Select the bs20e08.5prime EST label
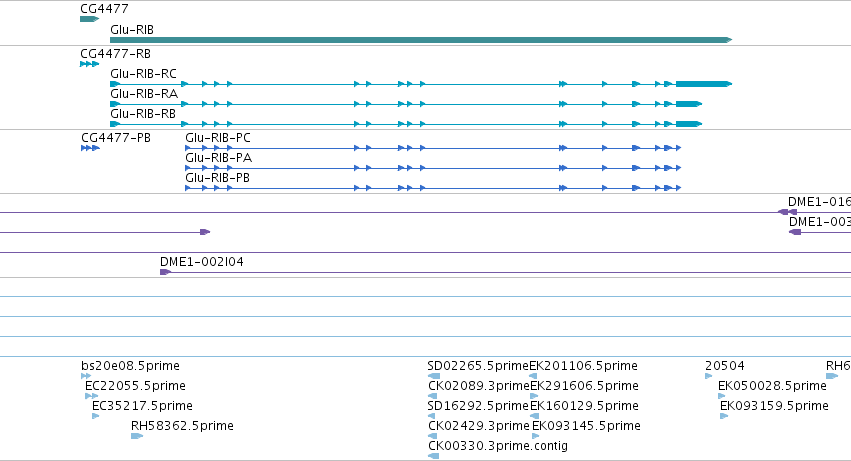The width and height of the screenshot is (851, 461). [130, 366]
